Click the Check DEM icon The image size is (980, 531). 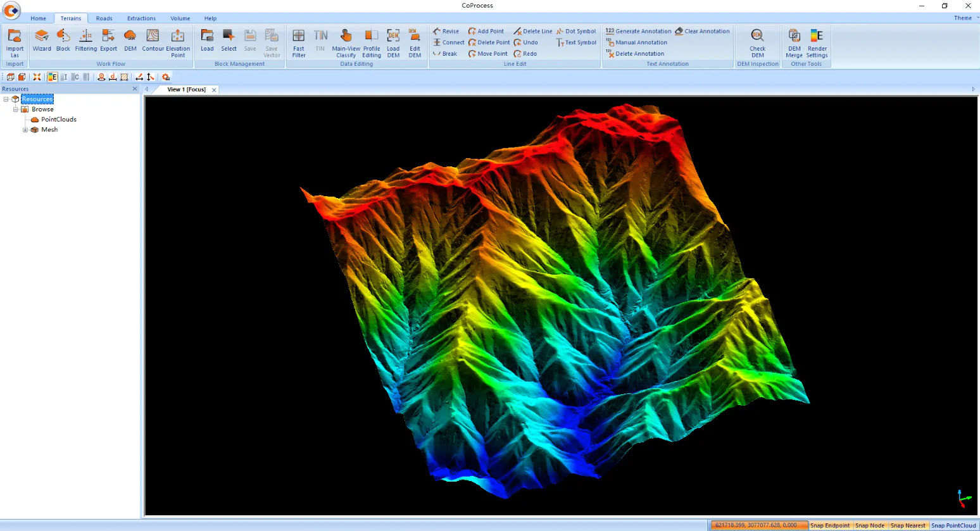click(757, 42)
